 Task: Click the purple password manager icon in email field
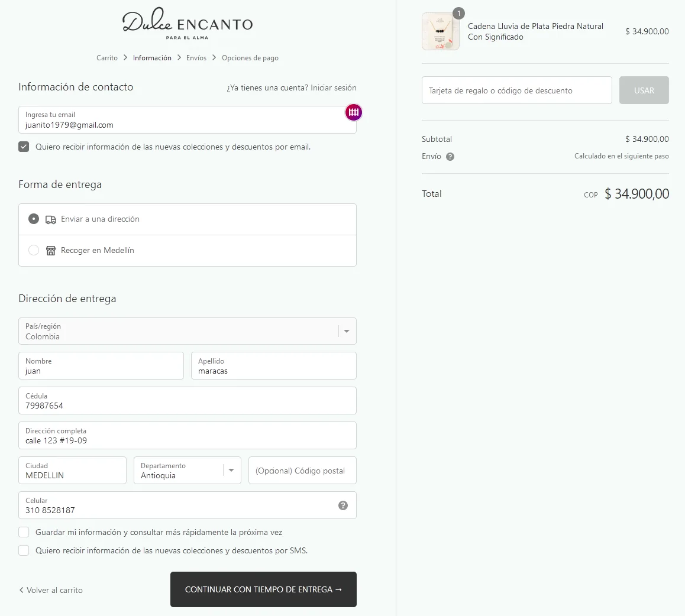click(353, 112)
